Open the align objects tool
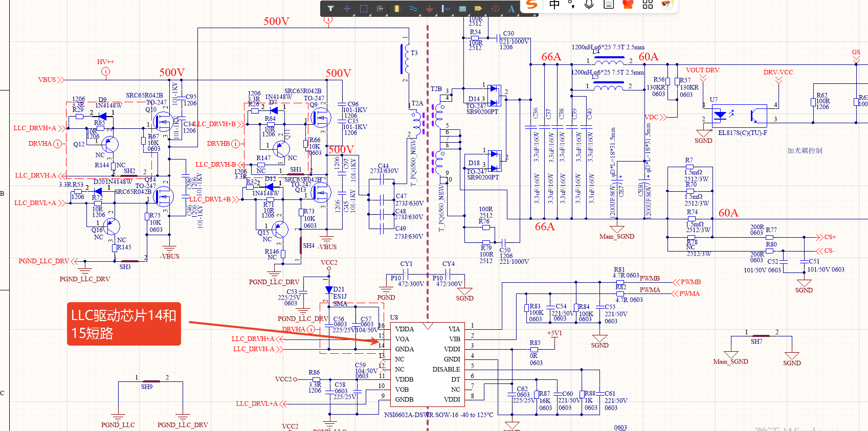Viewport: 868px width, 431px height. coord(380,8)
